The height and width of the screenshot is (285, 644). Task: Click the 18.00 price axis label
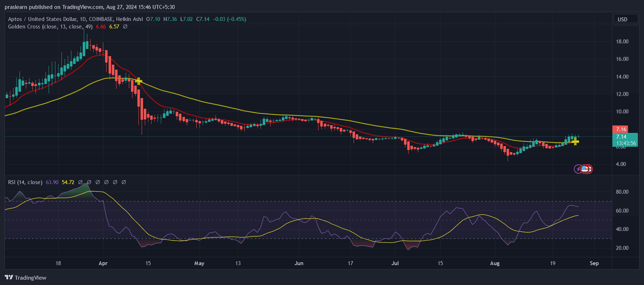[622, 42]
